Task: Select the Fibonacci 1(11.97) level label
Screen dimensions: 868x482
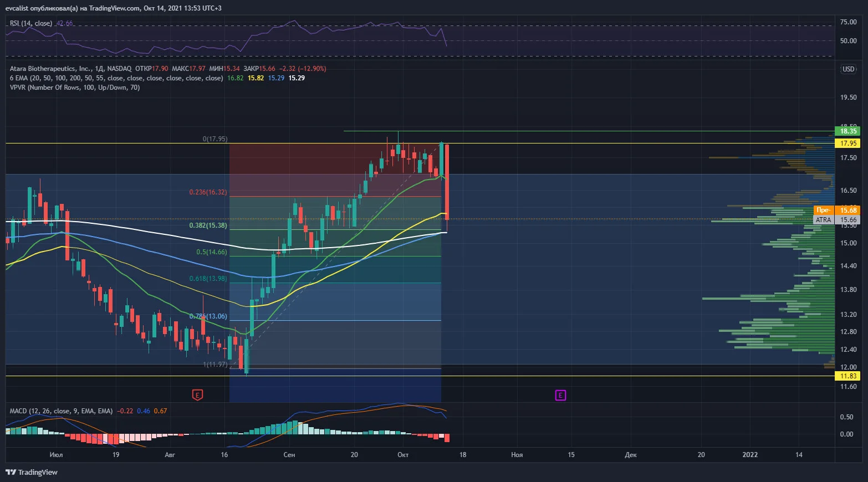Action: (215, 365)
